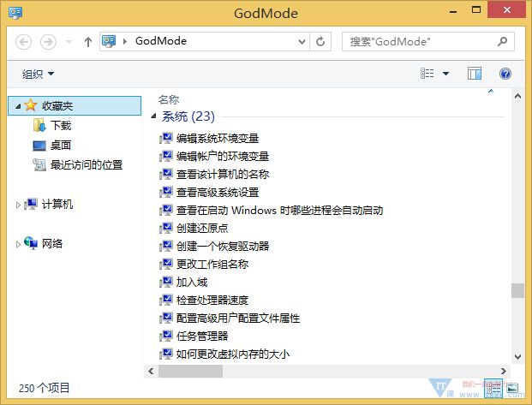The height and width of the screenshot is (405, 532).
Task: Click the 名称 column header
Action: coord(169,99)
